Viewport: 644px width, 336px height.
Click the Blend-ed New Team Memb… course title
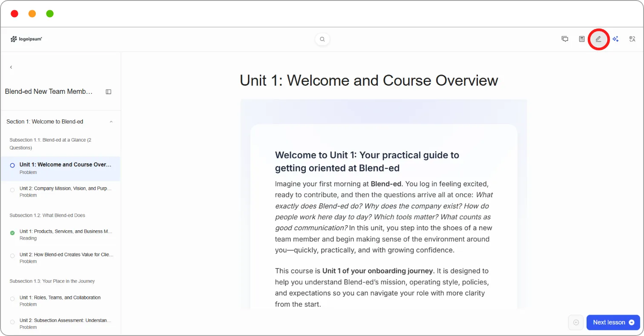coord(49,92)
